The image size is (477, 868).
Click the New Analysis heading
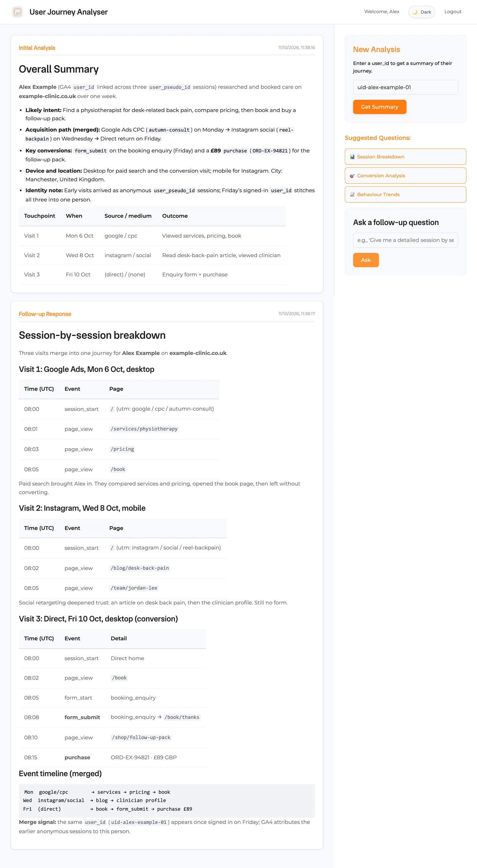coord(376,49)
